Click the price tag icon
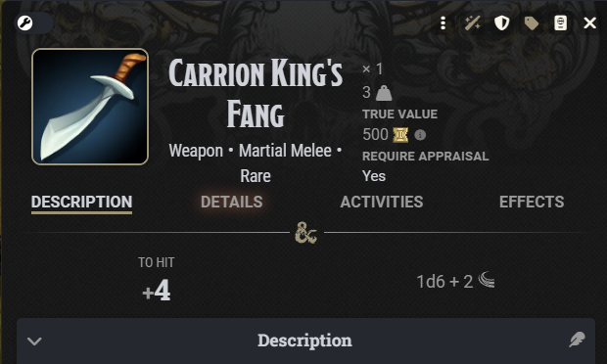The image size is (607, 364). [x=531, y=23]
